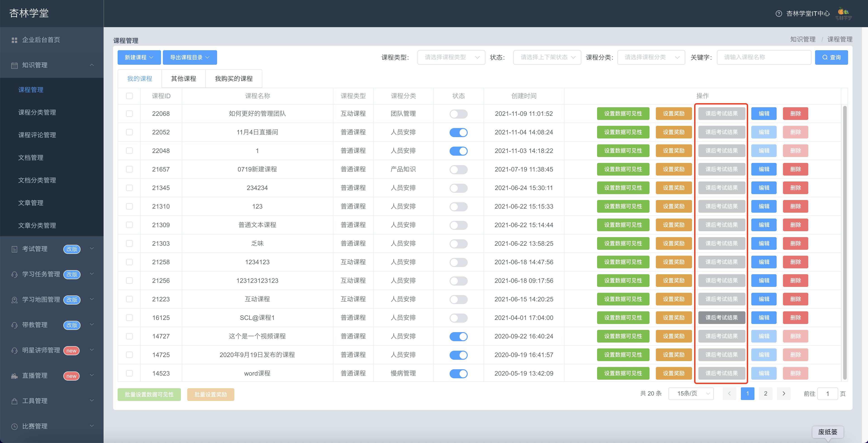The height and width of the screenshot is (443, 868).
Task: Tick the select-all header checkbox
Action: click(x=129, y=96)
